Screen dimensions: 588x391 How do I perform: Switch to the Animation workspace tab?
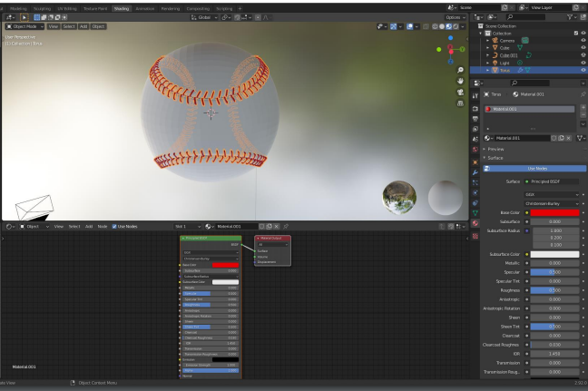coord(145,8)
